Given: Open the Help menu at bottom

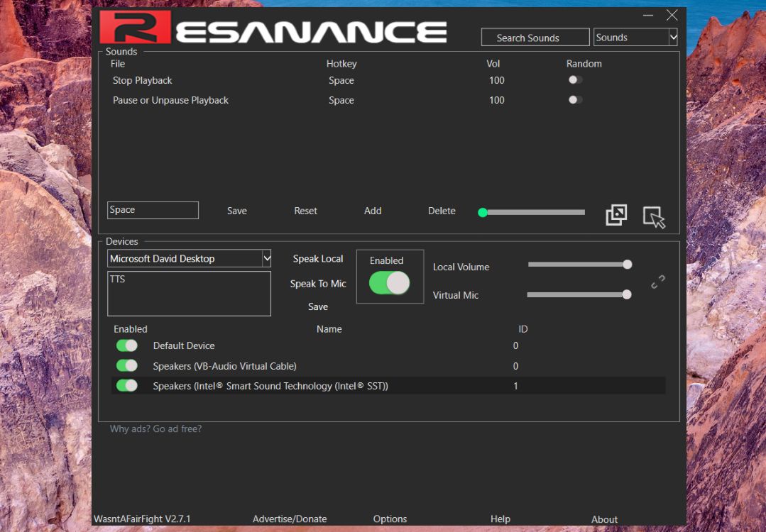Looking at the screenshot, I should click(x=500, y=519).
